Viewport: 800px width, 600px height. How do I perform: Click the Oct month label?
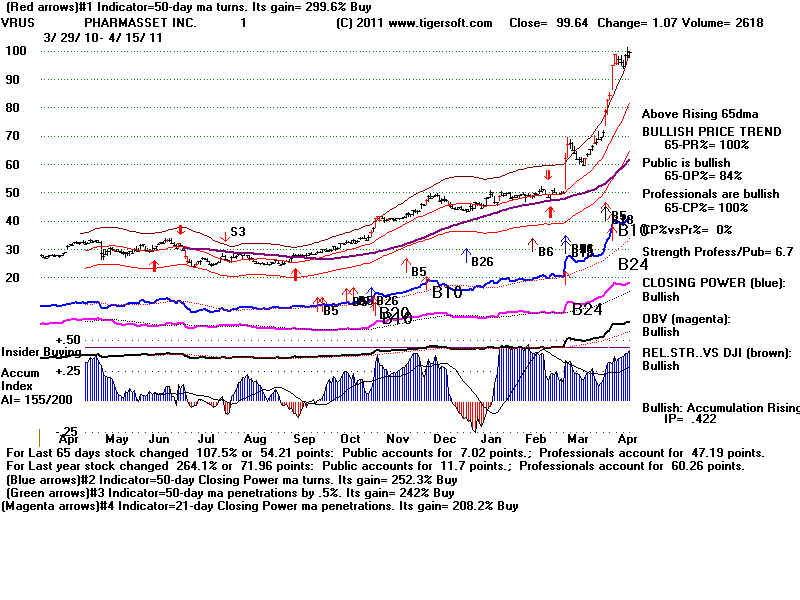click(351, 439)
